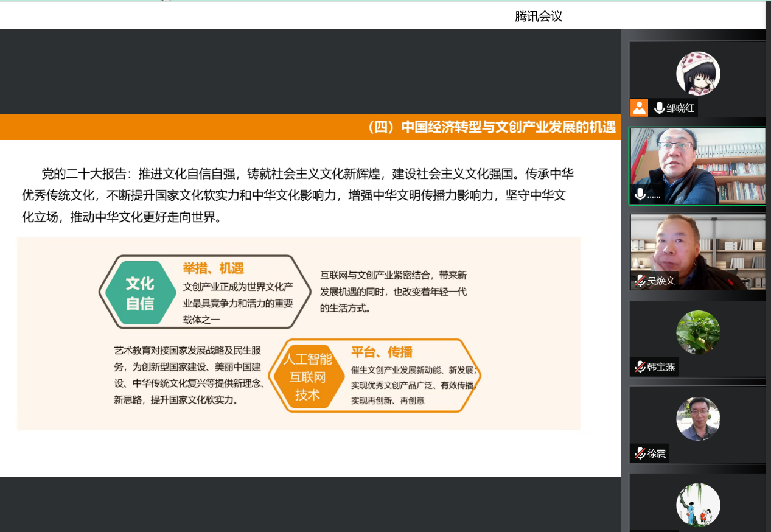The height and width of the screenshot is (532, 771).
Task: Click the muted microphone icon for 徐震
Action: tap(640, 453)
